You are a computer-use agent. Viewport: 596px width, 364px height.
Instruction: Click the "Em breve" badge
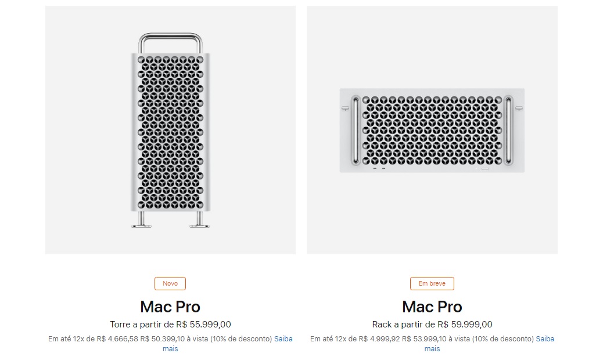click(431, 283)
